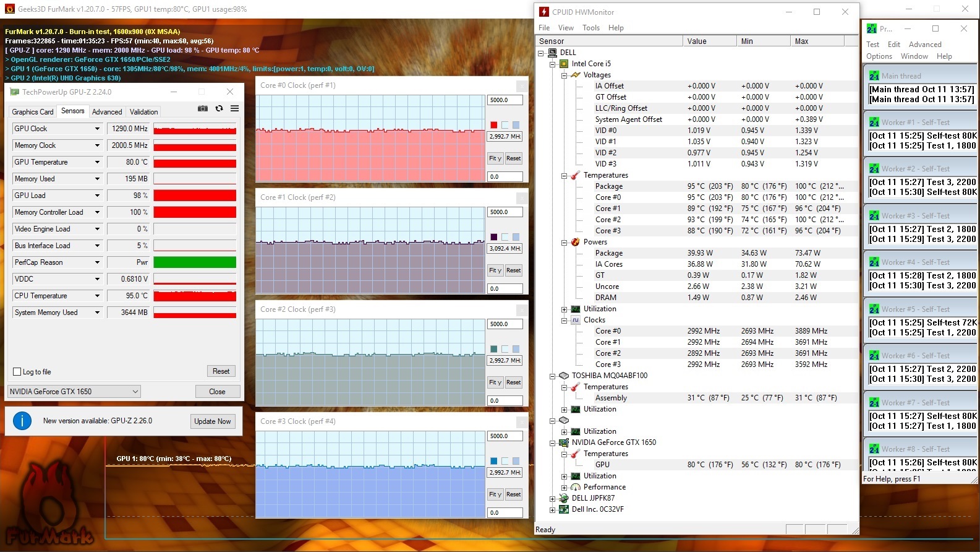Toggle white checkbox on Core #1 Clock graph

[505, 237]
